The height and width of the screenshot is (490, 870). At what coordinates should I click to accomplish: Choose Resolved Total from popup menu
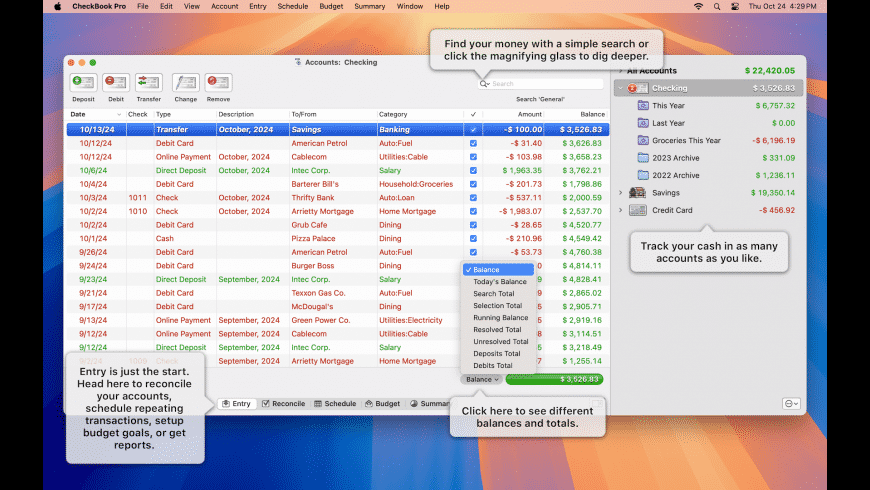[x=499, y=330]
